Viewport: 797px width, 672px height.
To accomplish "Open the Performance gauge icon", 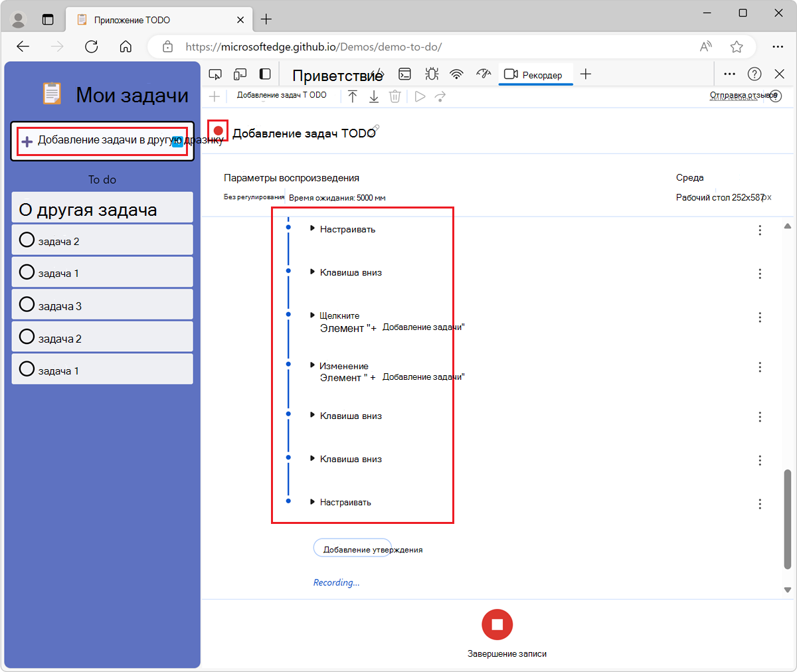I will [x=484, y=74].
